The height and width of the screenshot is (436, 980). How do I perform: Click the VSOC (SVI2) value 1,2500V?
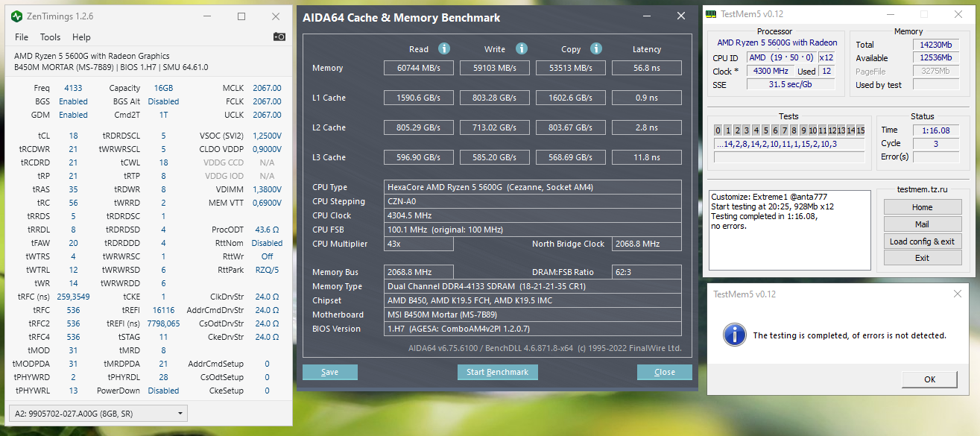coord(267,136)
